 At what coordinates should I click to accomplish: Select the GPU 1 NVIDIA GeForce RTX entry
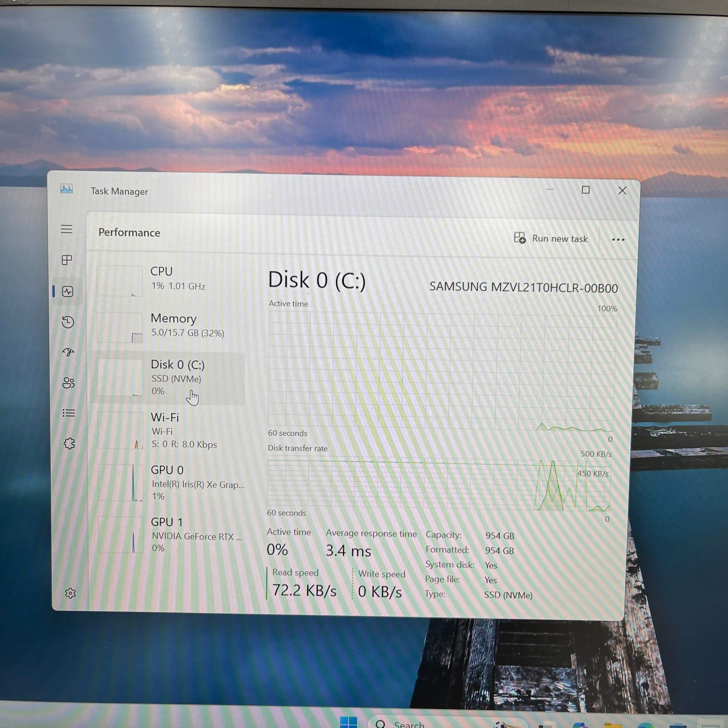(x=171, y=535)
